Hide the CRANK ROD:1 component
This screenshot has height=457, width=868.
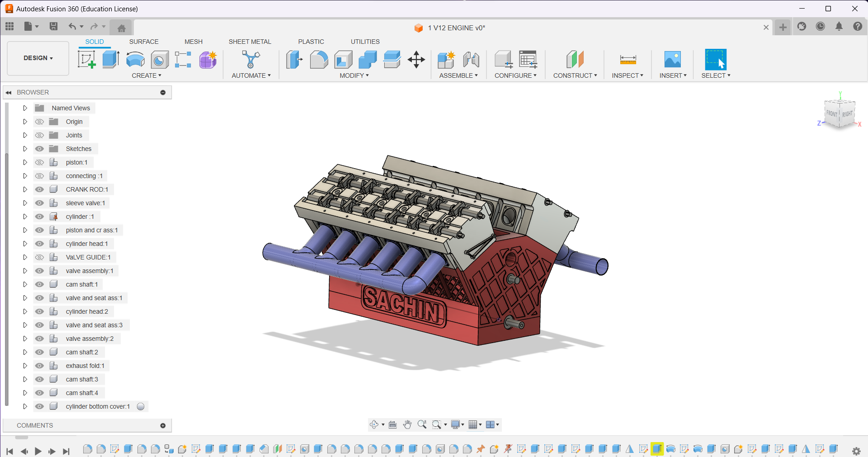(40, 189)
